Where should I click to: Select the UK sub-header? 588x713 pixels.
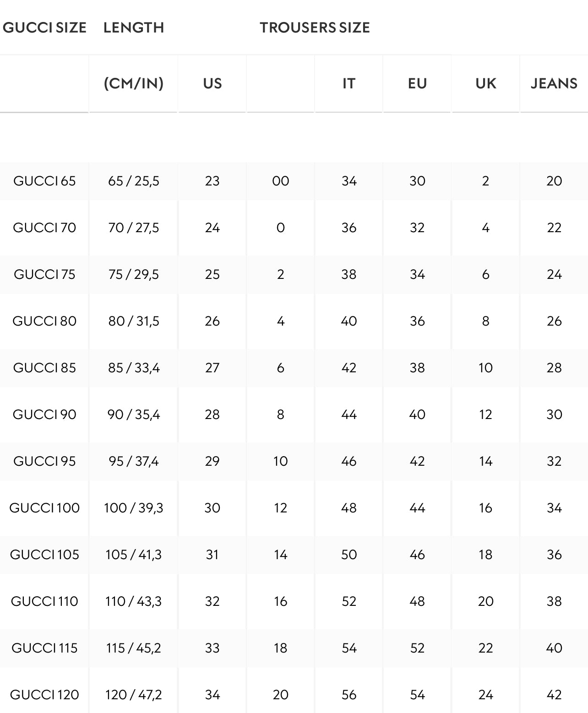coord(486,83)
